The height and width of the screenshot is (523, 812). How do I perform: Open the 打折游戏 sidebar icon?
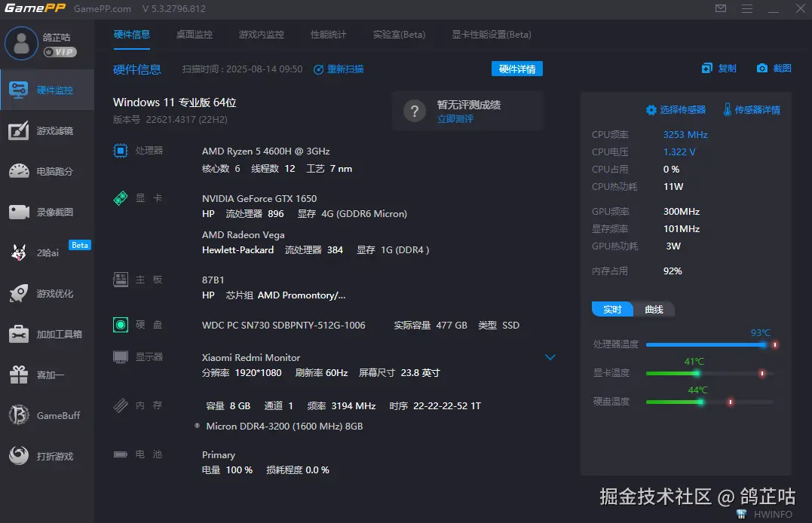[19, 456]
